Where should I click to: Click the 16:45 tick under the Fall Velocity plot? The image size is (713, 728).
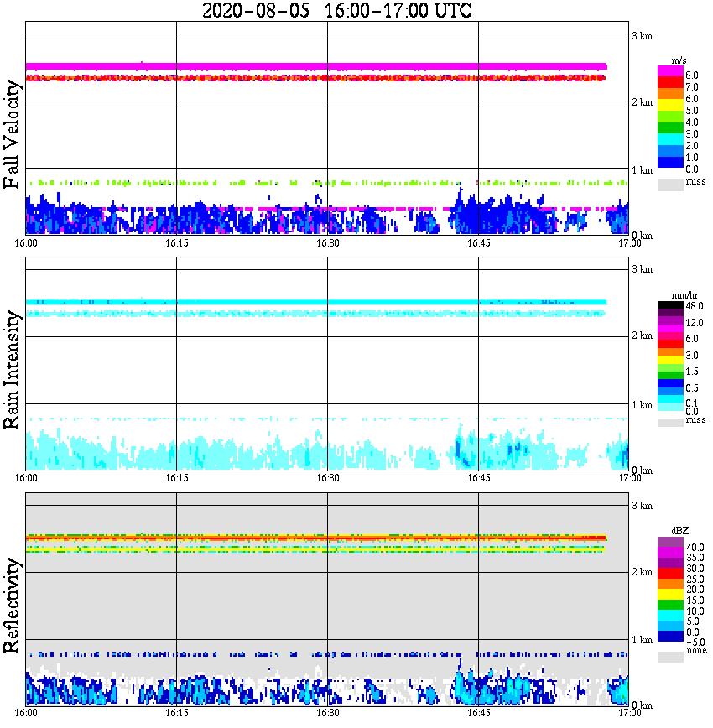[x=478, y=243]
